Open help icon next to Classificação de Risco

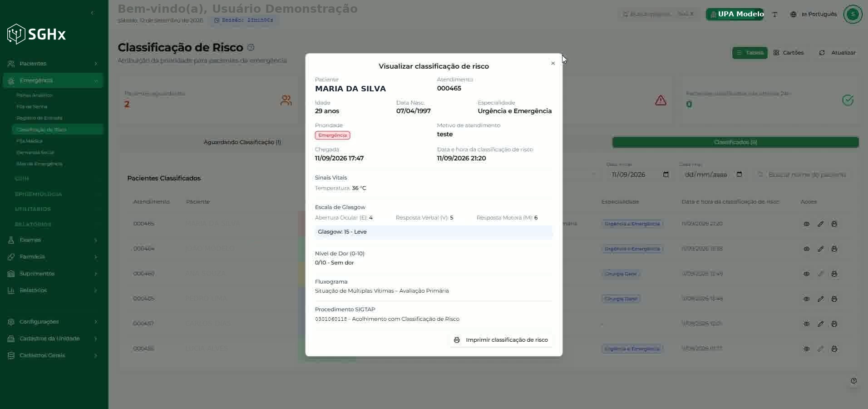[x=251, y=48]
